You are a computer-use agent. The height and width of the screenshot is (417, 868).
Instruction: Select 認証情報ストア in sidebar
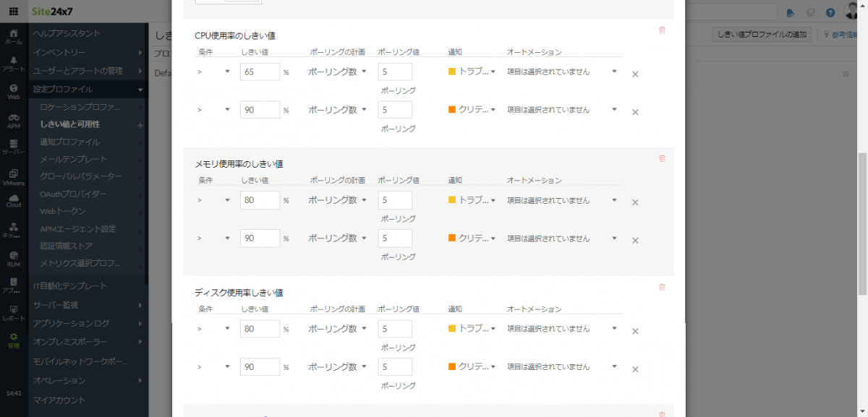click(67, 246)
